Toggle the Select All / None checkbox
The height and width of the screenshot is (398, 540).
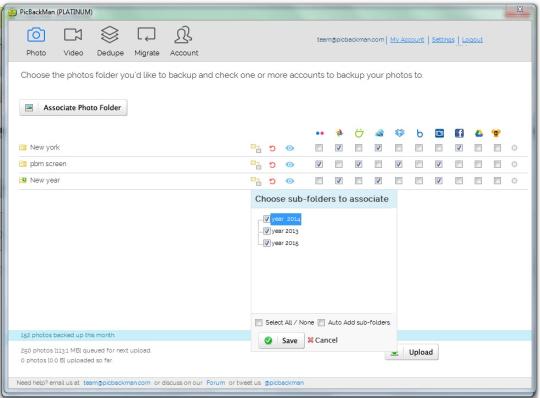(x=259, y=323)
